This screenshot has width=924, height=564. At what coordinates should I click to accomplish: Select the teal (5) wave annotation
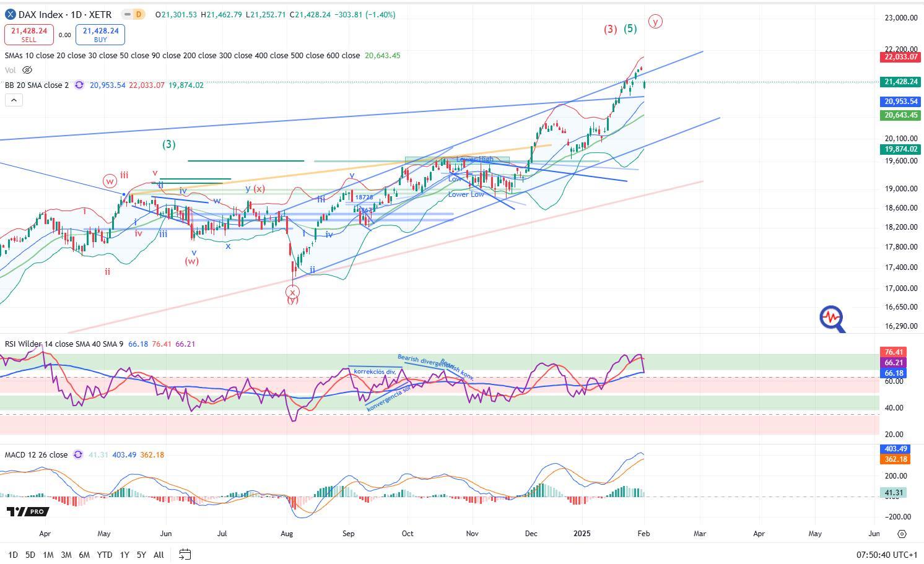point(630,28)
